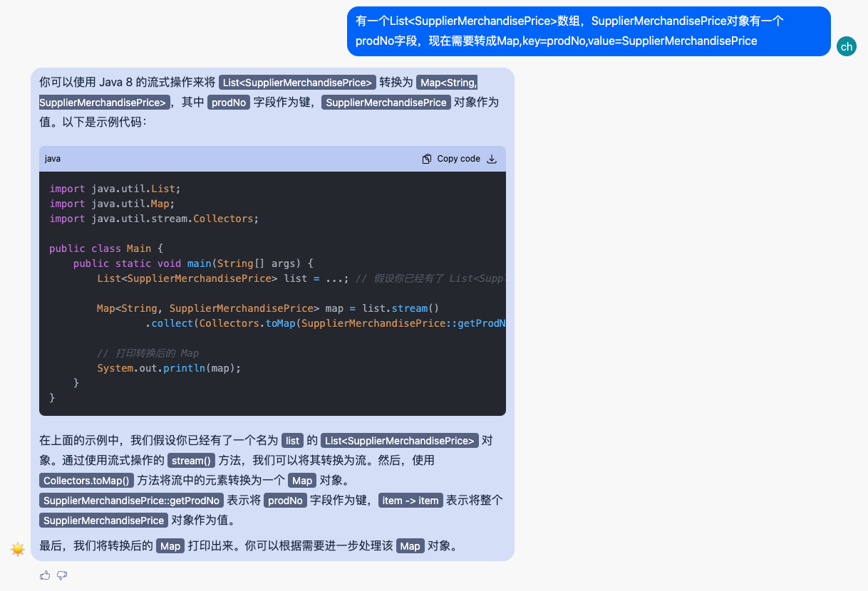Click 'SupplierMerchandisePrice::getProdNo' inline code chip

pos(132,501)
